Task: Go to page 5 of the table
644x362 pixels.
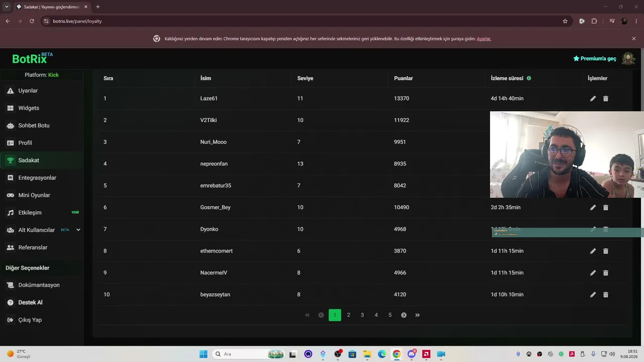Action: click(x=390, y=315)
